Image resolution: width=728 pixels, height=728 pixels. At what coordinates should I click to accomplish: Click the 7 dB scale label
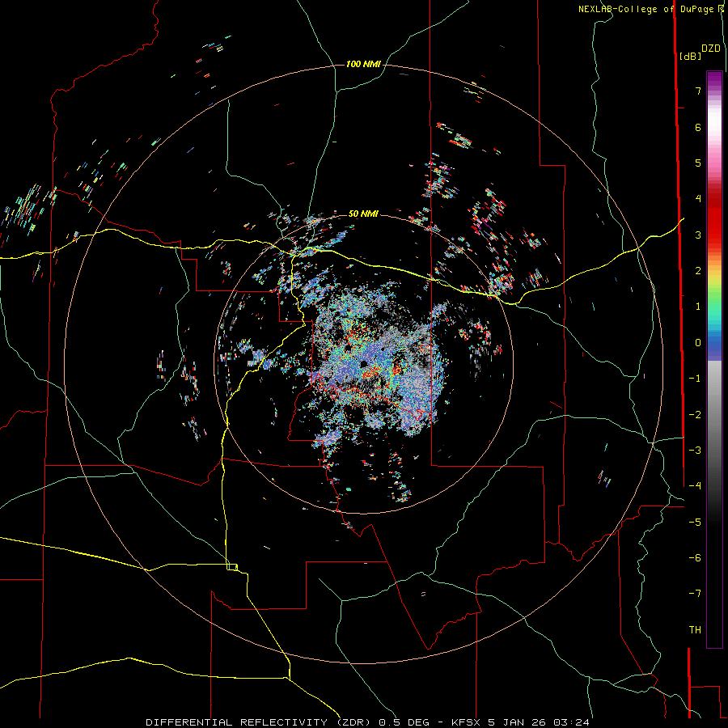(698, 91)
